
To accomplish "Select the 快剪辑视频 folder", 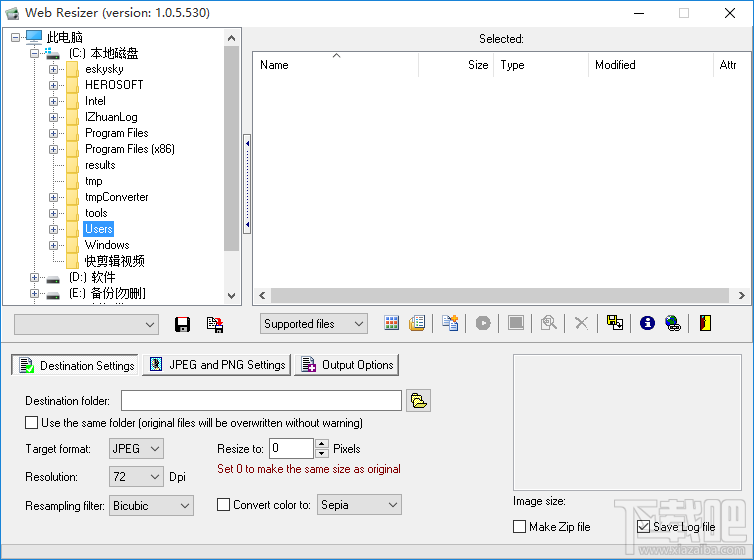I will (114, 261).
